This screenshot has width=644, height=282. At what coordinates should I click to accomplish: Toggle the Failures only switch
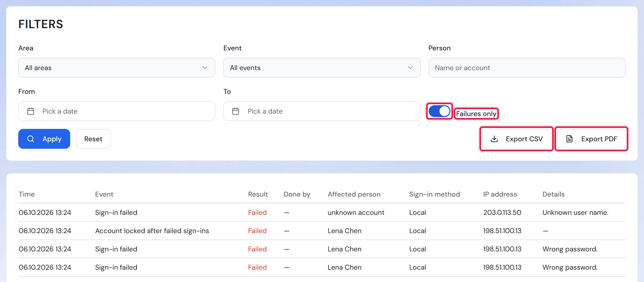[x=439, y=111]
